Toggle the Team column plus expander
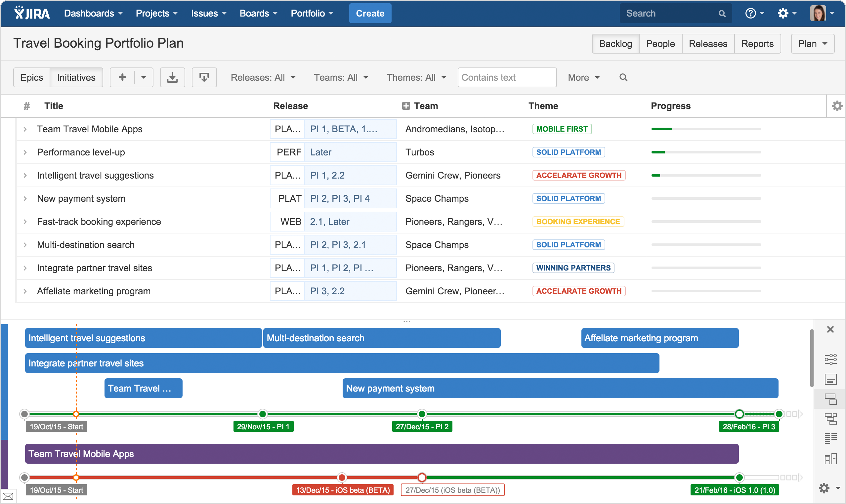This screenshot has height=504, width=846. tap(405, 106)
